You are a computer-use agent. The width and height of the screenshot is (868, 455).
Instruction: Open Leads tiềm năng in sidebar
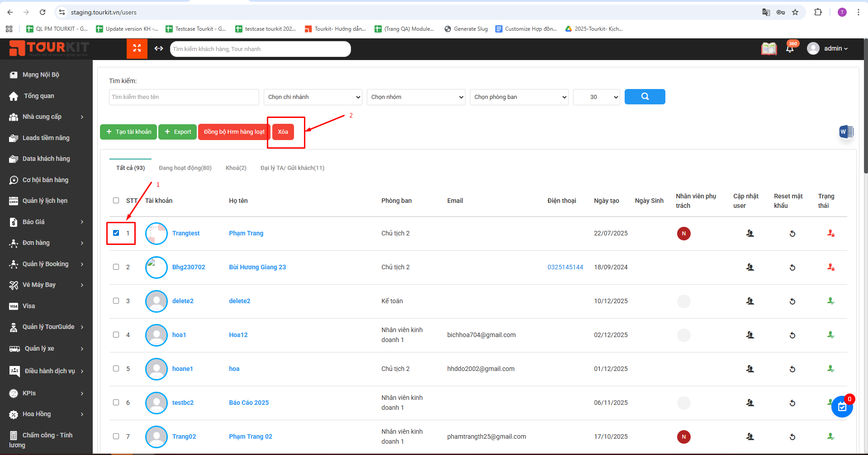coord(46,138)
